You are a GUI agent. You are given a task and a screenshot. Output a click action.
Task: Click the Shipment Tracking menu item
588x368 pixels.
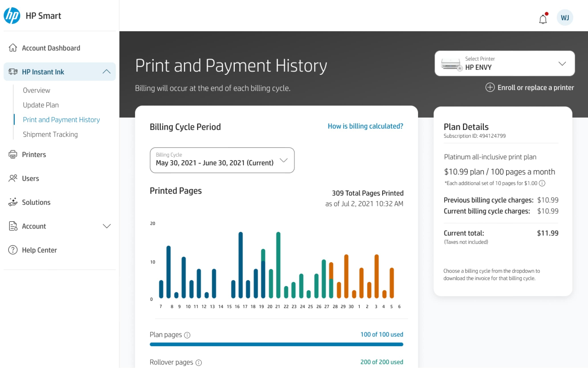(x=51, y=134)
